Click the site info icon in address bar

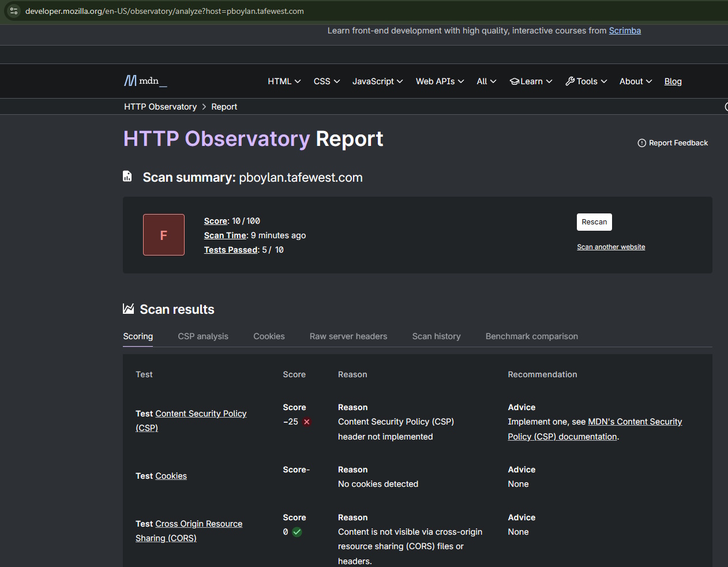[14, 11]
